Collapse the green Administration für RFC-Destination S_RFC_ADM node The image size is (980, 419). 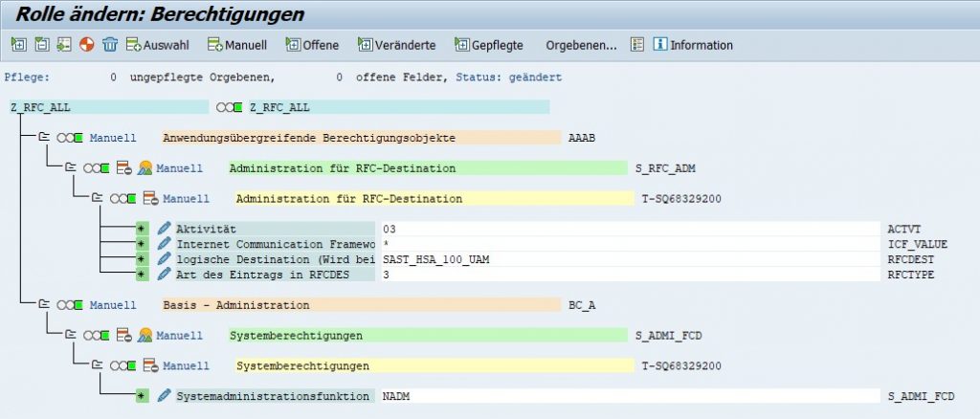point(71,168)
